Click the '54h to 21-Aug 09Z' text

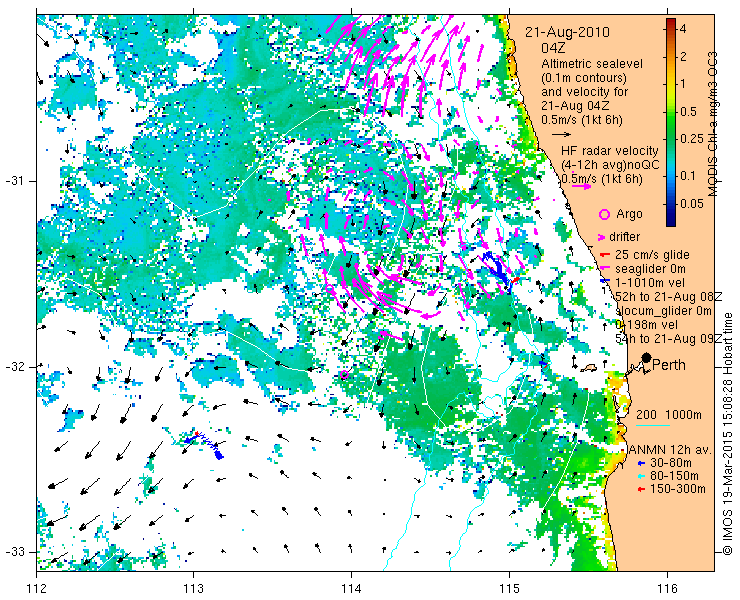point(668,339)
